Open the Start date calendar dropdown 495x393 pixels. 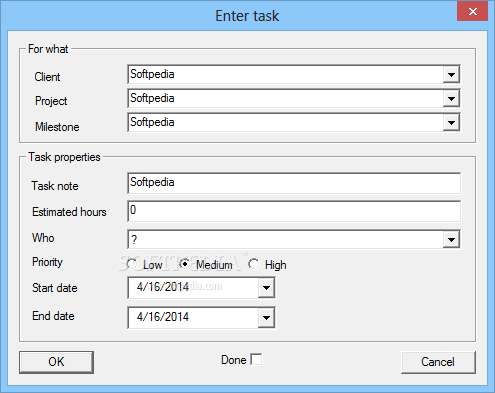[x=266, y=288]
